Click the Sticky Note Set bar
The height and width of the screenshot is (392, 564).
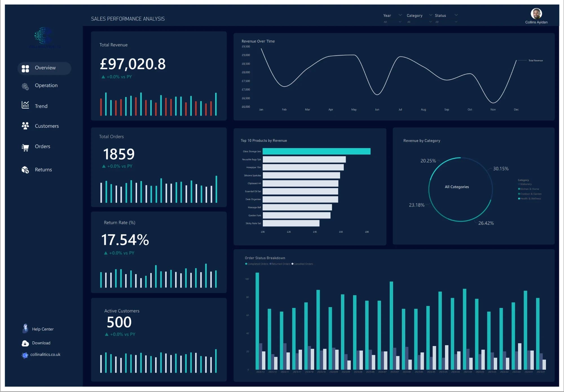click(291, 223)
